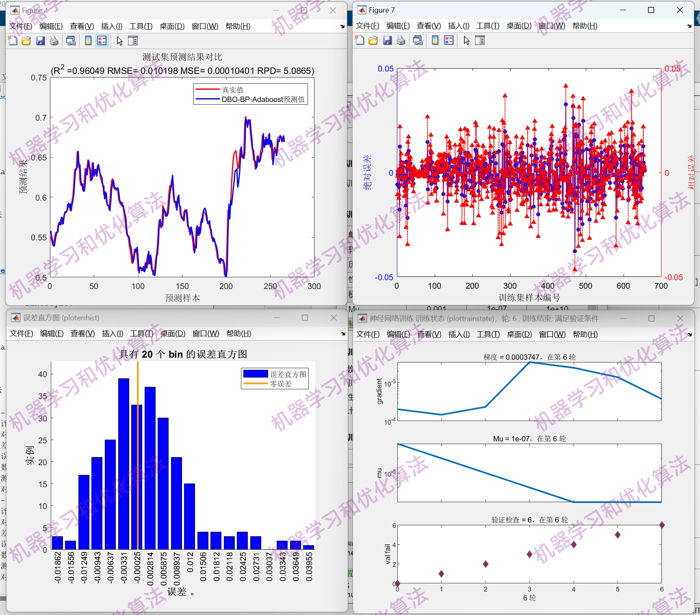Open property inspector icon in Figure 7
The image size is (700, 615).
pyautogui.click(x=480, y=40)
